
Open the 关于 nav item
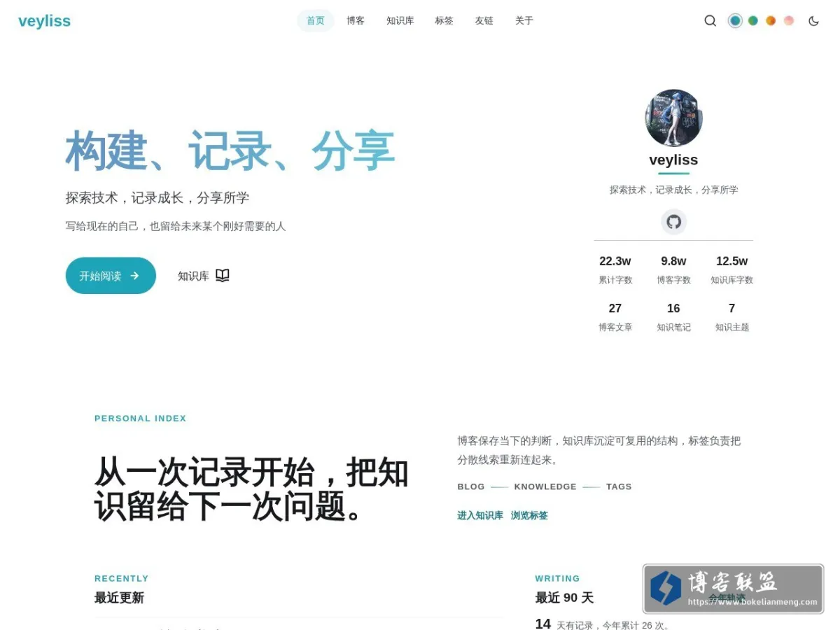click(524, 21)
